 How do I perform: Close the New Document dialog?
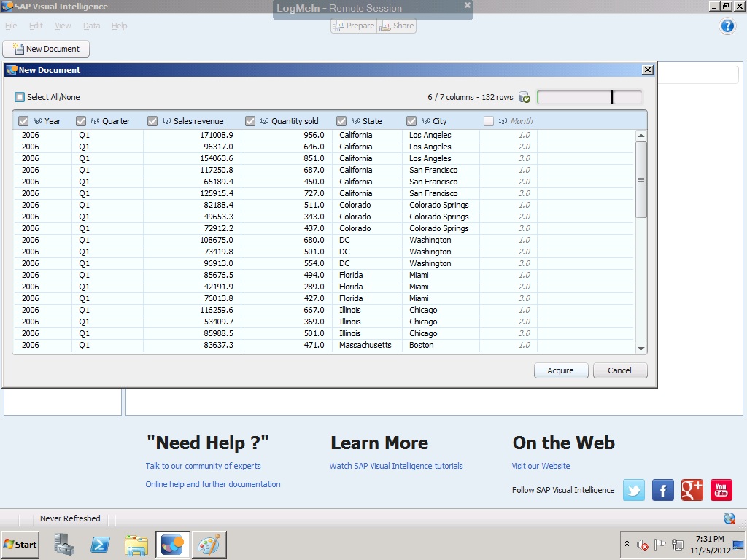click(648, 70)
